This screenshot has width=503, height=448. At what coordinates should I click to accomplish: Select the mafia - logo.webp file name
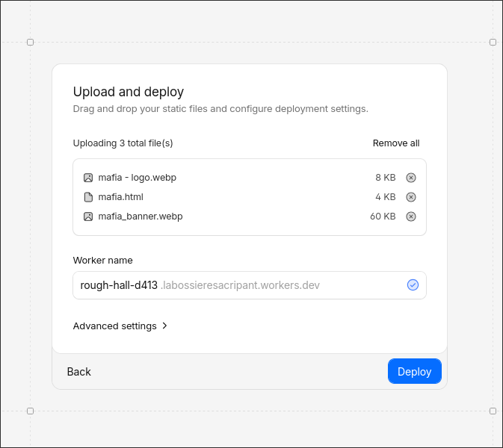click(x=137, y=178)
